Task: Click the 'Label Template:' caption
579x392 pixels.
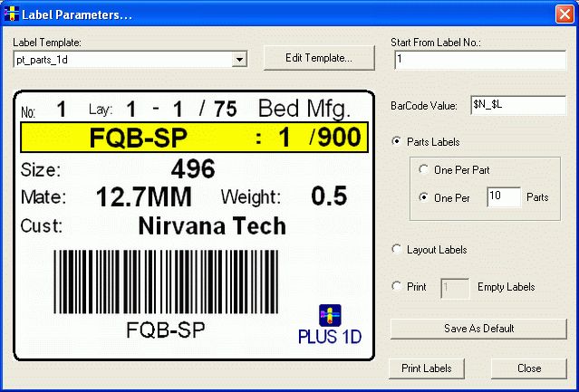Action: click(47, 43)
